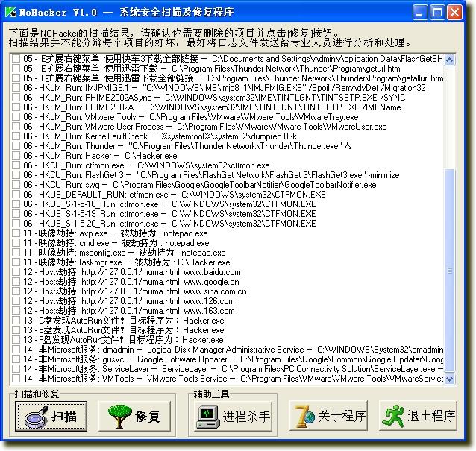This screenshot has width=476, height=451.
Task: Click the results list scroll down arrow
Action: tap(449, 379)
